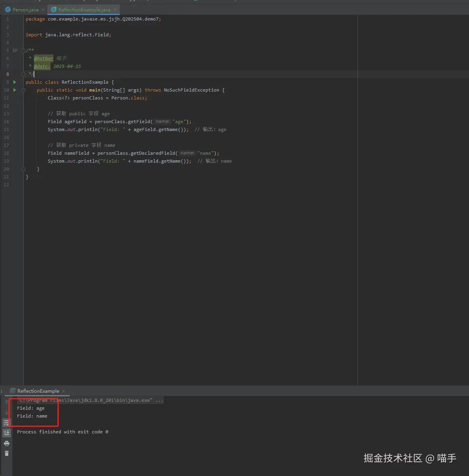Click line number 13 in the gutter

[6, 114]
